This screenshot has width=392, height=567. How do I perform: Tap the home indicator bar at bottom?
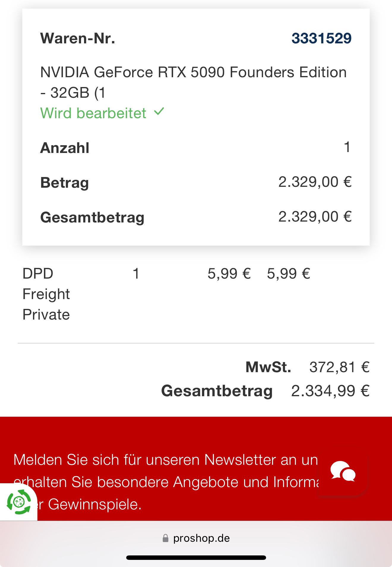point(196,557)
